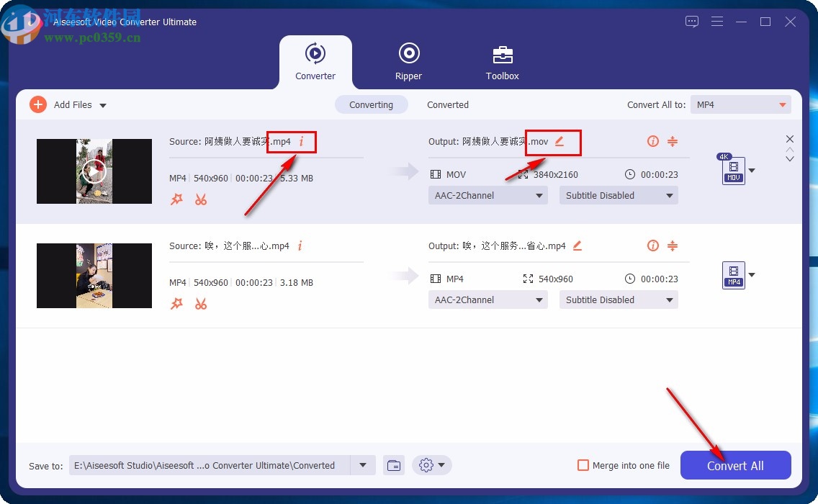Switch to the Converted tab

pos(447,104)
